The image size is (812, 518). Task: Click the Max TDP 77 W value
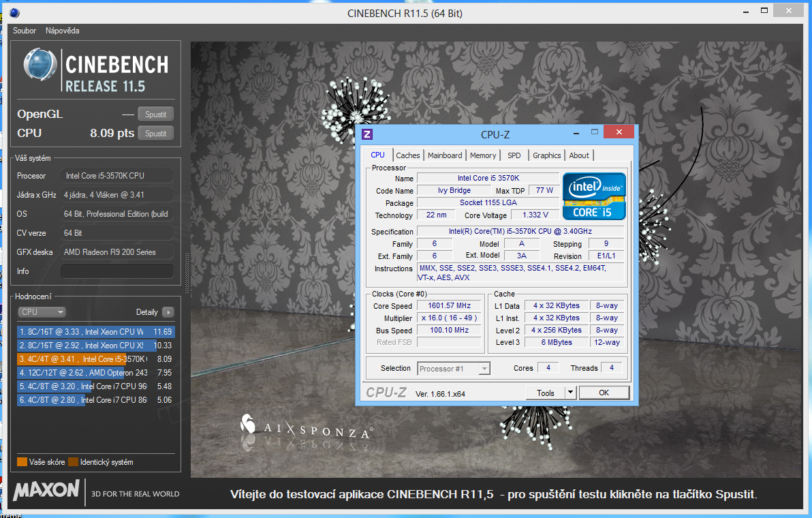pyautogui.click(x=544, y=191)
